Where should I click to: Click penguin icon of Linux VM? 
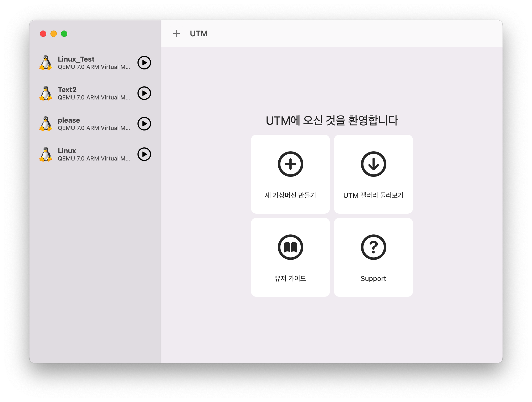46,154
